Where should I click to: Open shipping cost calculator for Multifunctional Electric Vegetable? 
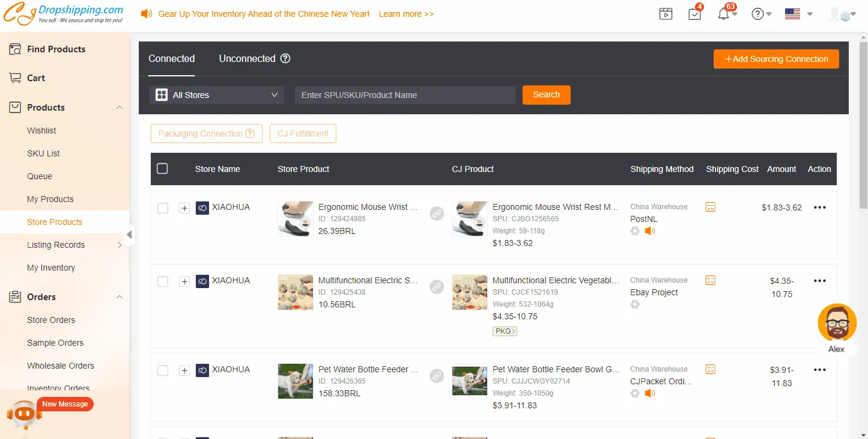[711, 280]
